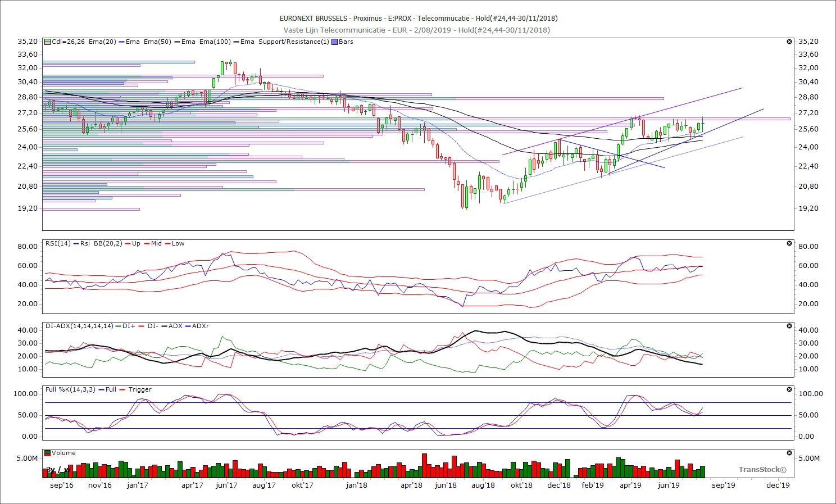Click the ADXr legend label

[x=201, y=326]
